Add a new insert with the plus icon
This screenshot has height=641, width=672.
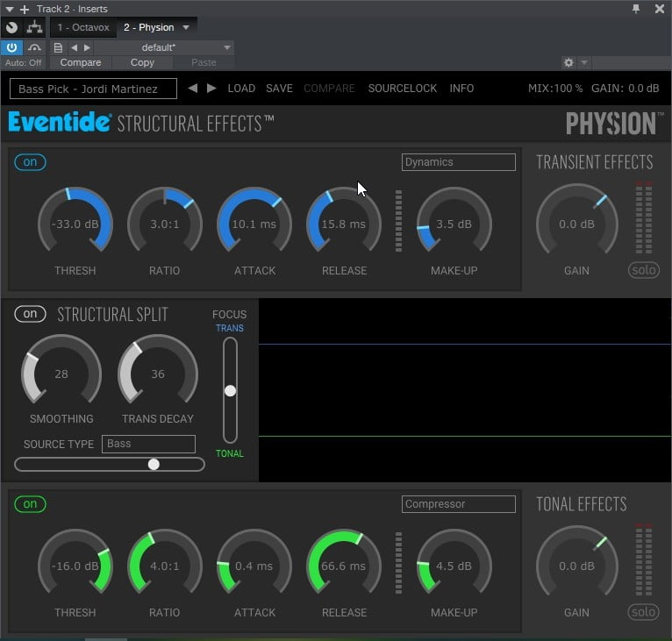(x=25, y=9)
